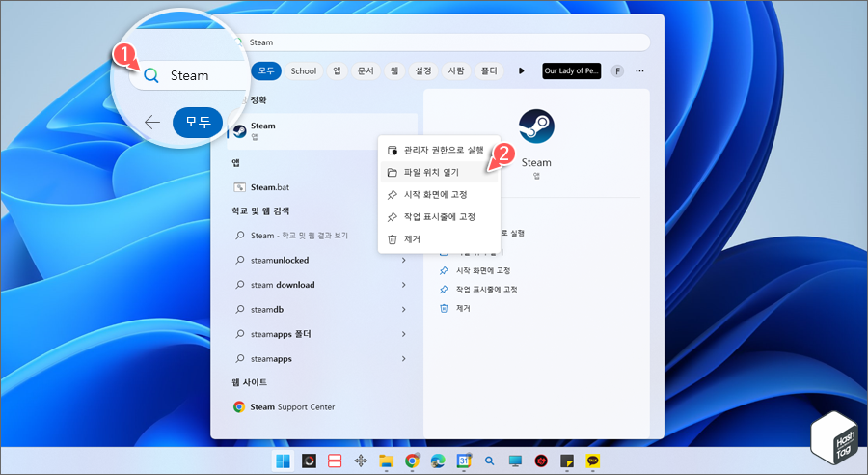Viewport: 868px width, 475px height.
Task: Open the Steam Support Center website result
Action: [x=322, y=406]
